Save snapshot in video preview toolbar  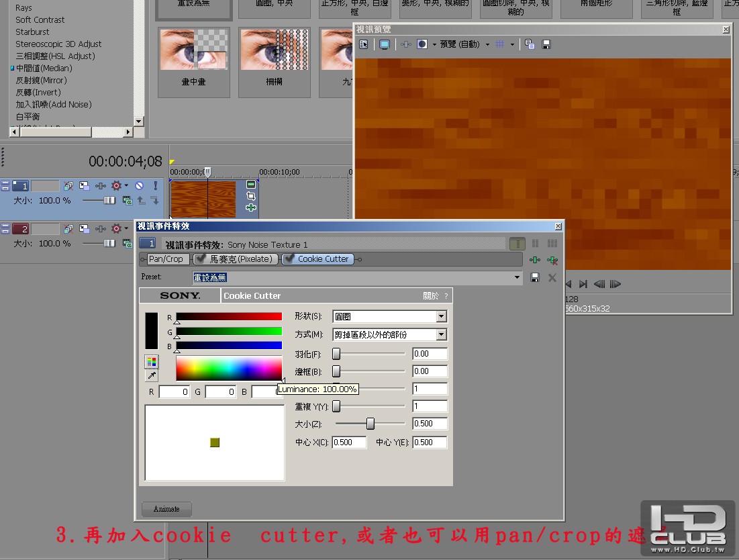tap(546, 44)
